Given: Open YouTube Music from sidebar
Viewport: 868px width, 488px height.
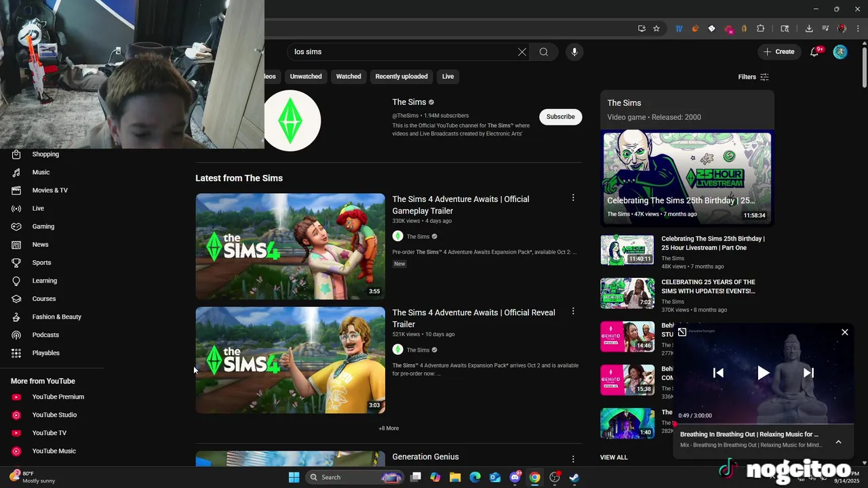Looking at the screenshot, I should pos(54,451).
